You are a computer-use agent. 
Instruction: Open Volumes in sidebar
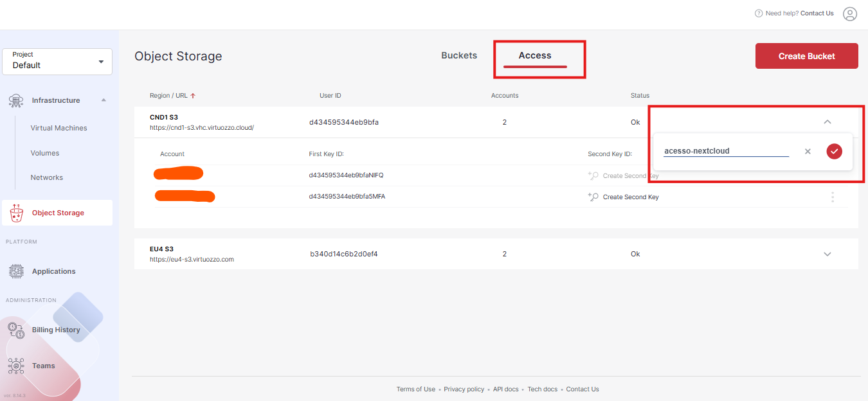pos(45,153)
